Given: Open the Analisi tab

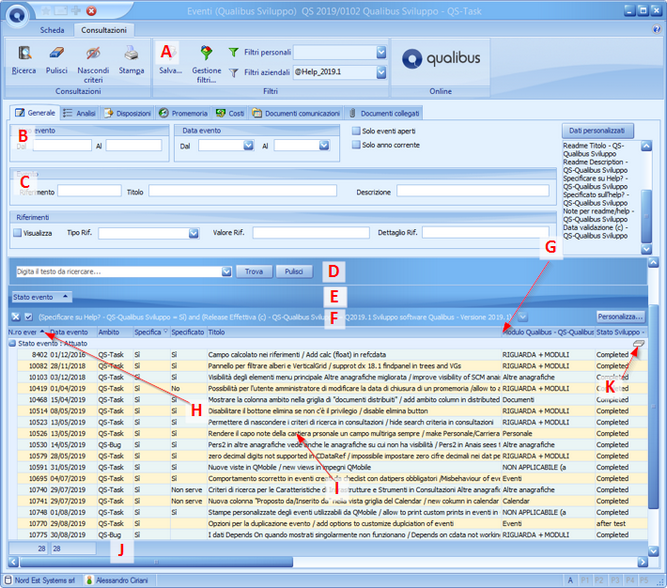Looking at the screenshot, I should click(80, 114).
